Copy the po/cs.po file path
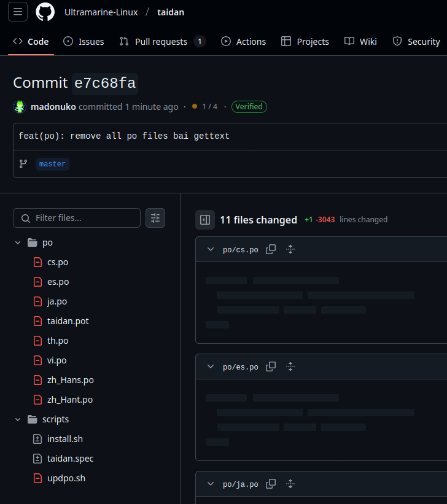Image resolution: width=447 pixels, height=504 pixels. point(271,249)
